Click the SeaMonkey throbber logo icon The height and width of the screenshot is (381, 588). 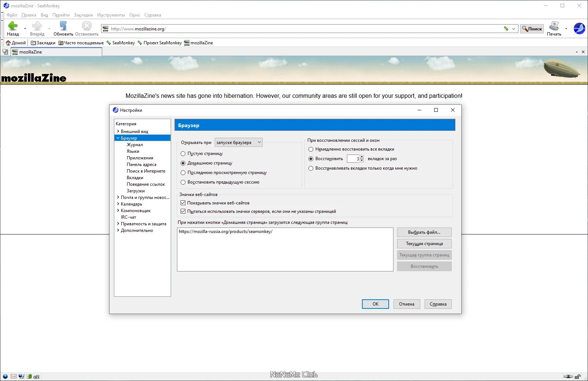(x=579, y=28)
